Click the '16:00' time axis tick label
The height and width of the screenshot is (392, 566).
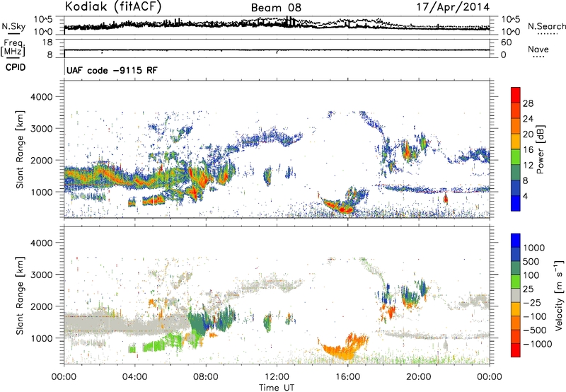(x=347, y=377)
